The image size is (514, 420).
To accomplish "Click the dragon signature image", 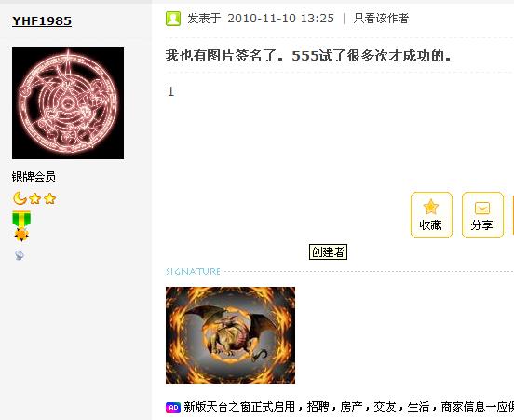I will point(230,335).
